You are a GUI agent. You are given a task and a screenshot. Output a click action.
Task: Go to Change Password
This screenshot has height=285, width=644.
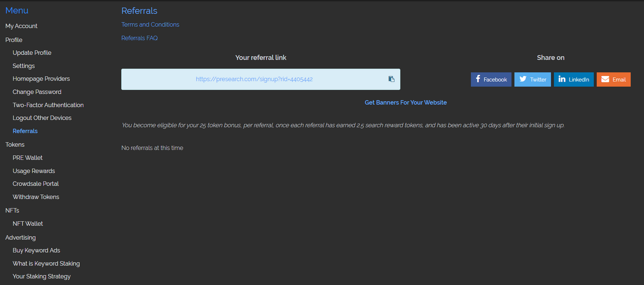pos(37,92)
